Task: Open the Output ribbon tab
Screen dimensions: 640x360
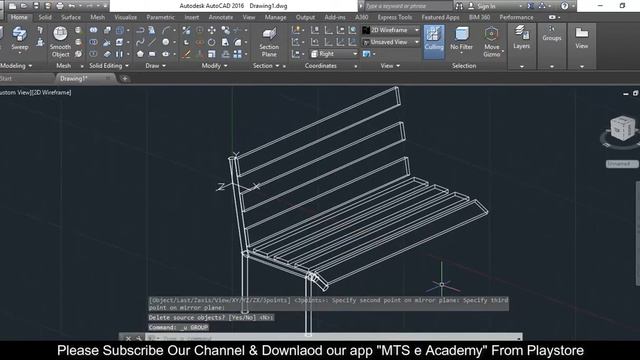Action: [305, 17]
